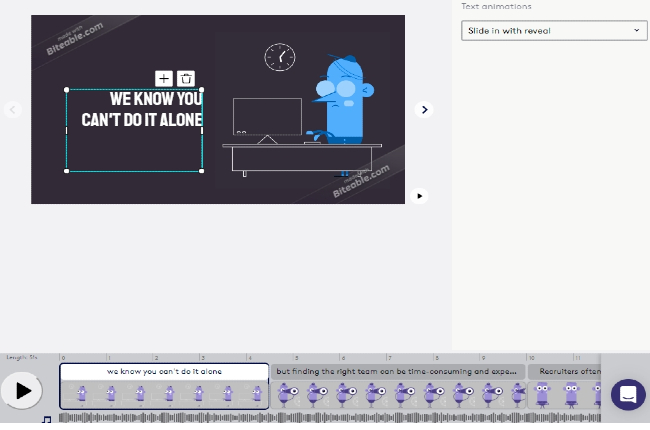Click the 'WE KNOW YOU CAN'T DO IT ALONE' text
This screenshot has width=650, height=430.
(142, 110)
